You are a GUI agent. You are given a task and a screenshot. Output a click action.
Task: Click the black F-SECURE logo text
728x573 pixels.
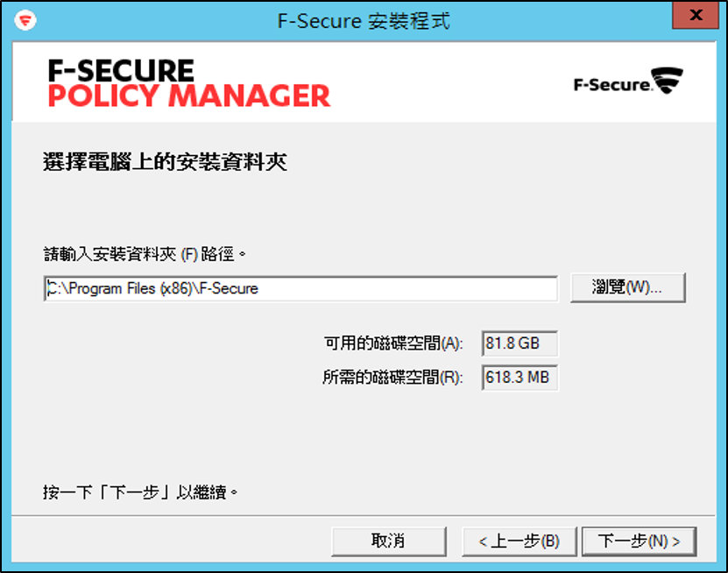pyautogui.click(x=121, y=71)
